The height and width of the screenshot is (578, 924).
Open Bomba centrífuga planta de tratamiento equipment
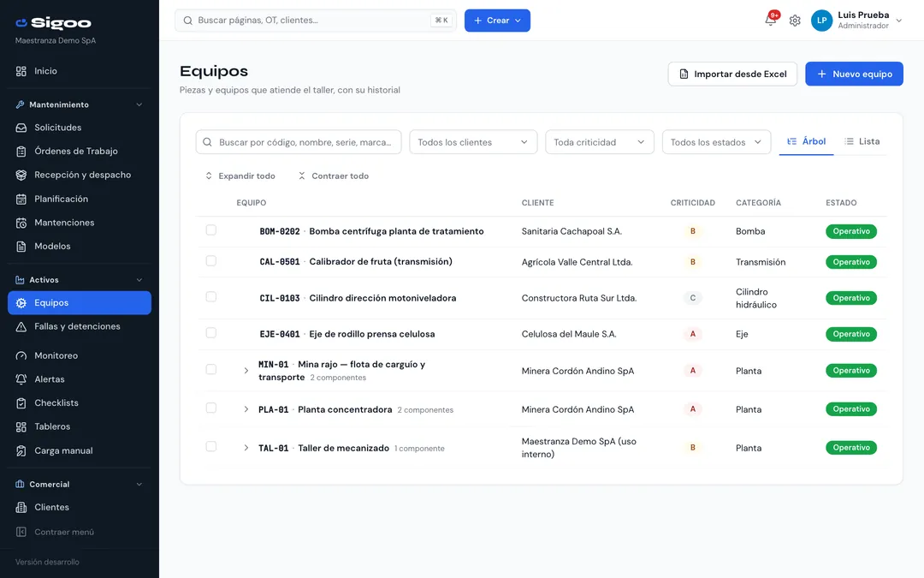coord(397,232)
